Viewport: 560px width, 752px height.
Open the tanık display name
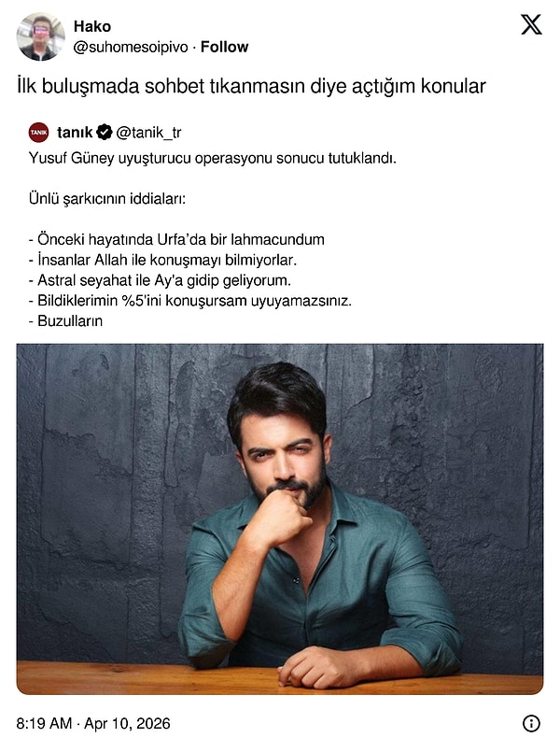75,132
